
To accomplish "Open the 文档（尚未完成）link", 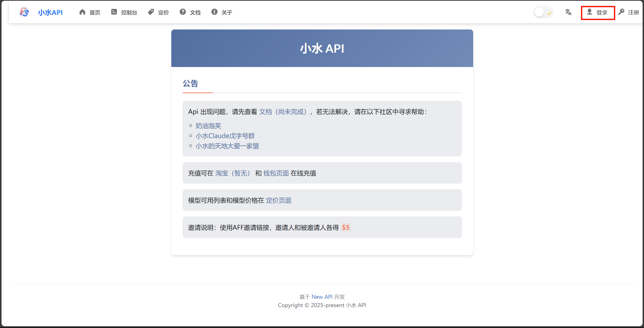I will point(283,112).
